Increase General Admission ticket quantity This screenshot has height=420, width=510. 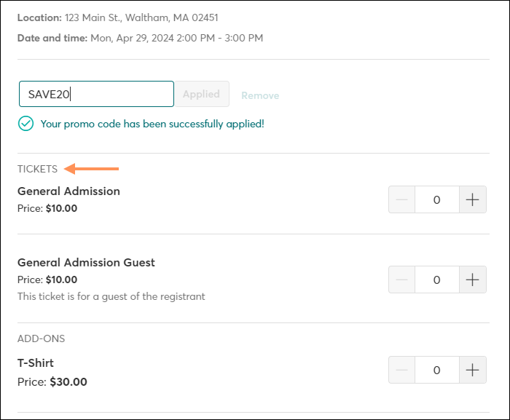pos(473,199)
